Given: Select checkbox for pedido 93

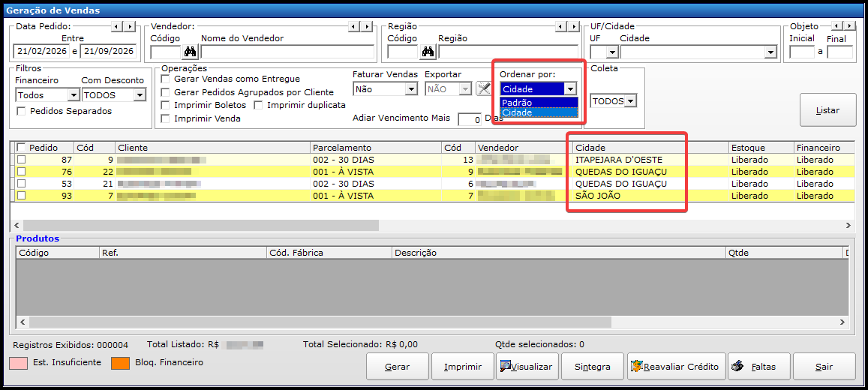Looking at the screenshot, I should (22, 195).
